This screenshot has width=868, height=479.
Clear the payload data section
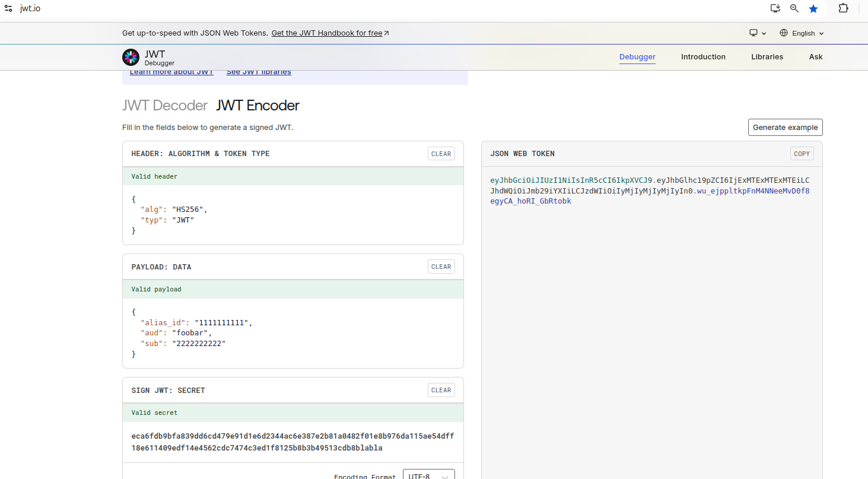click(x=441, y=267)
